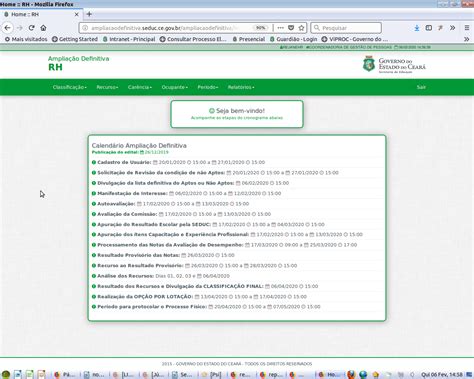This screenshot has width=474, height=379.
Task: Show more bookmarks toolbar items
Action: coord(467,39)
